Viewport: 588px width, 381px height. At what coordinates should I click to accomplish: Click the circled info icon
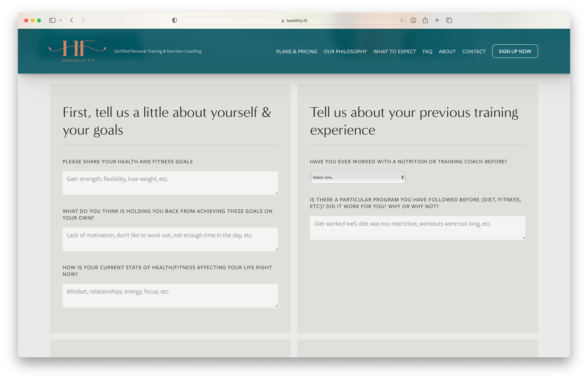click(x=413, y=20)
